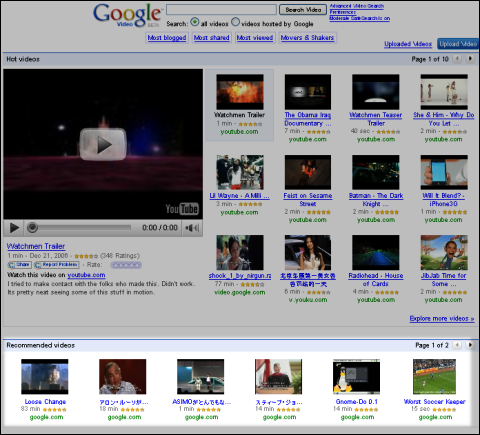
Task: Open the Feist on Sesame Street thumbnail
Action: [x=308, y=172]
